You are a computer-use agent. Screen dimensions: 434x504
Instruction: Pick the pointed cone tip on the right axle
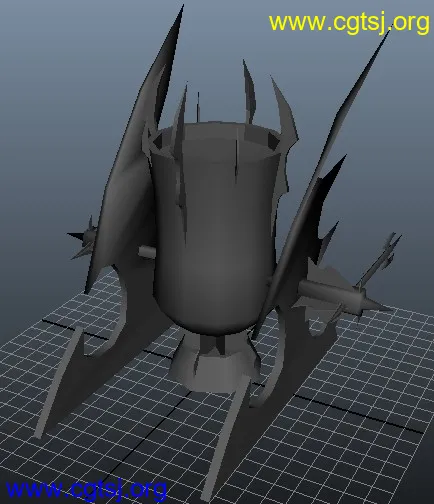377,304
